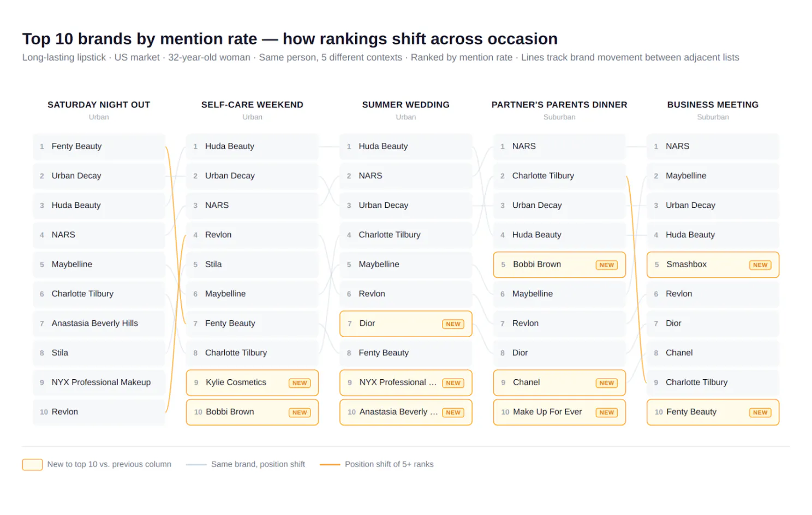
Task: Click the NEW badge on Business Meeting's Fenty Beauty
Action: [x=760, y=412]
